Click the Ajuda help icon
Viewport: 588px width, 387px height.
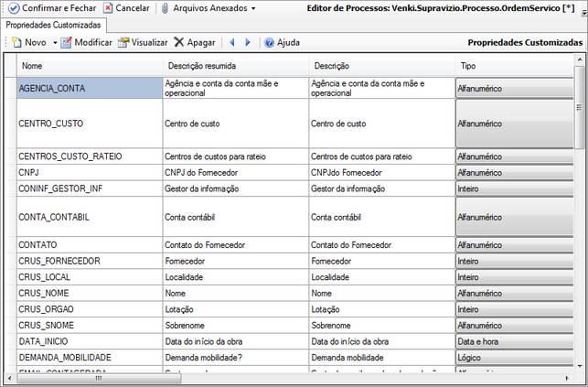(269, 42)
